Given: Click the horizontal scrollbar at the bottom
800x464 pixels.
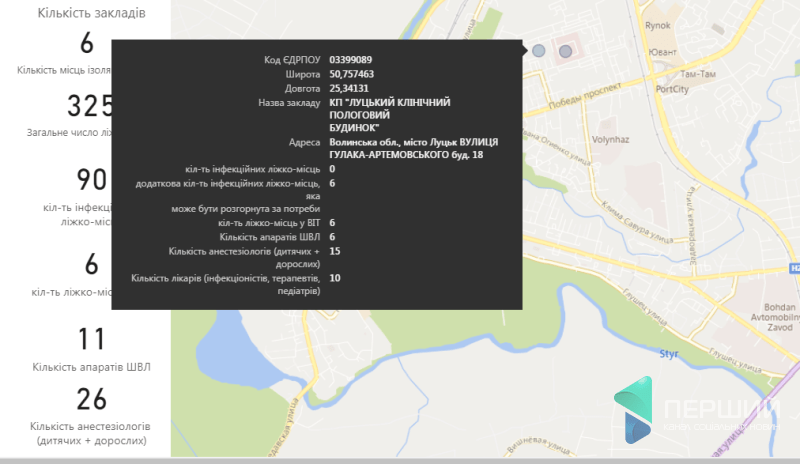Looking at the screenshot, I should 400,459.
